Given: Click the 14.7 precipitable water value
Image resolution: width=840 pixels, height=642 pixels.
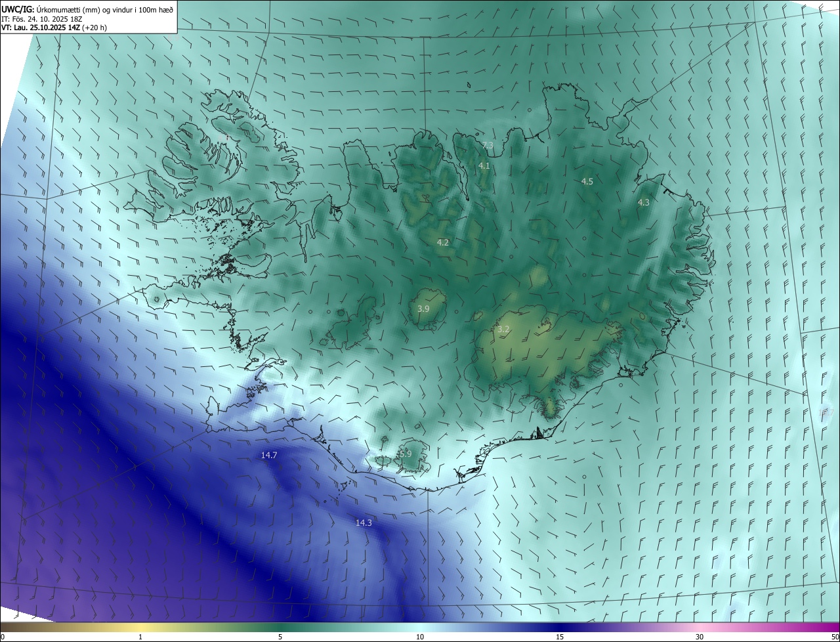Looking at the screenshot, I should (269, 455).
